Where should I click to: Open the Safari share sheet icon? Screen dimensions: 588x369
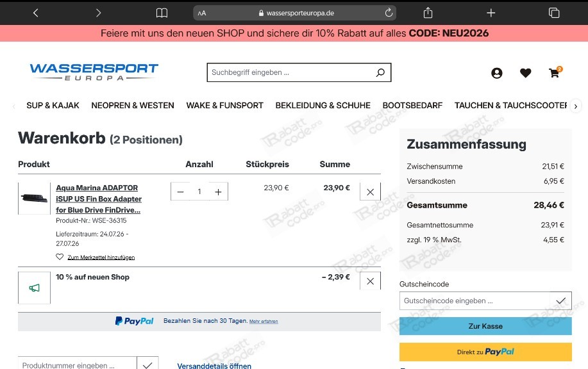pos(428,13)
